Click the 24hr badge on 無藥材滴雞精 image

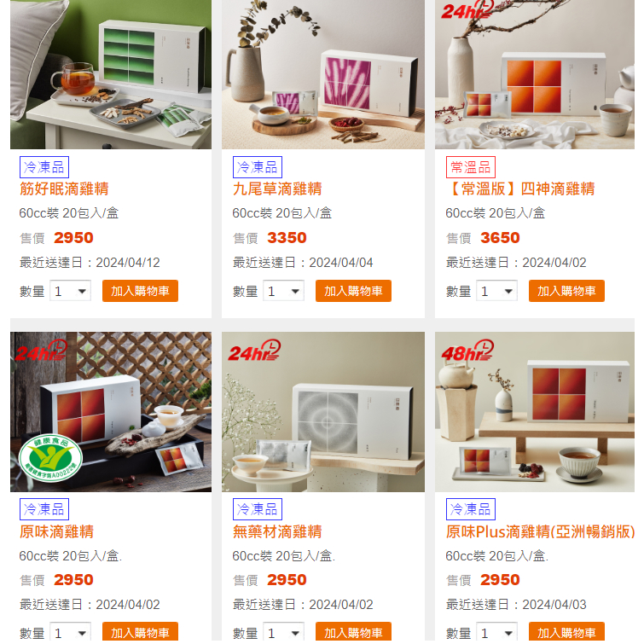(x=254, y=351)
